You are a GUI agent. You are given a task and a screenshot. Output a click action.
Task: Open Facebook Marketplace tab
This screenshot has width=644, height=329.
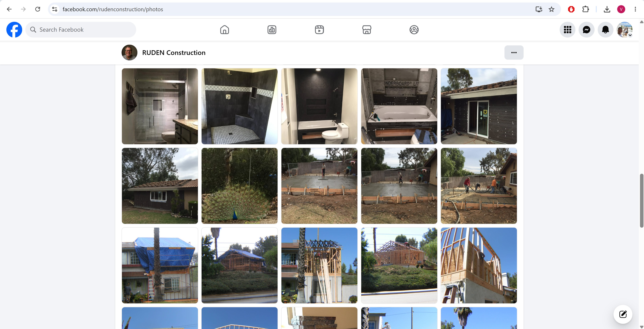click(x=367, y=30)
